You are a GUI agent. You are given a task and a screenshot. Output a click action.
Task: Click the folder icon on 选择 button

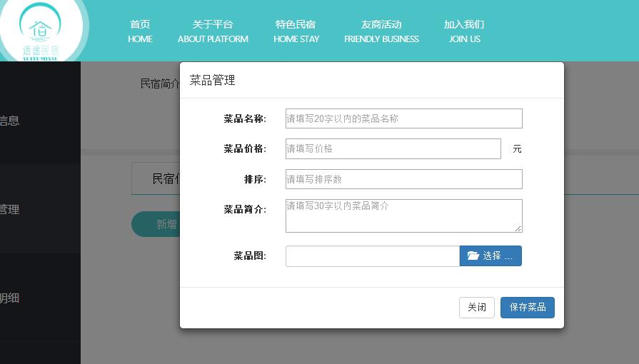click(x=473, y=256)
